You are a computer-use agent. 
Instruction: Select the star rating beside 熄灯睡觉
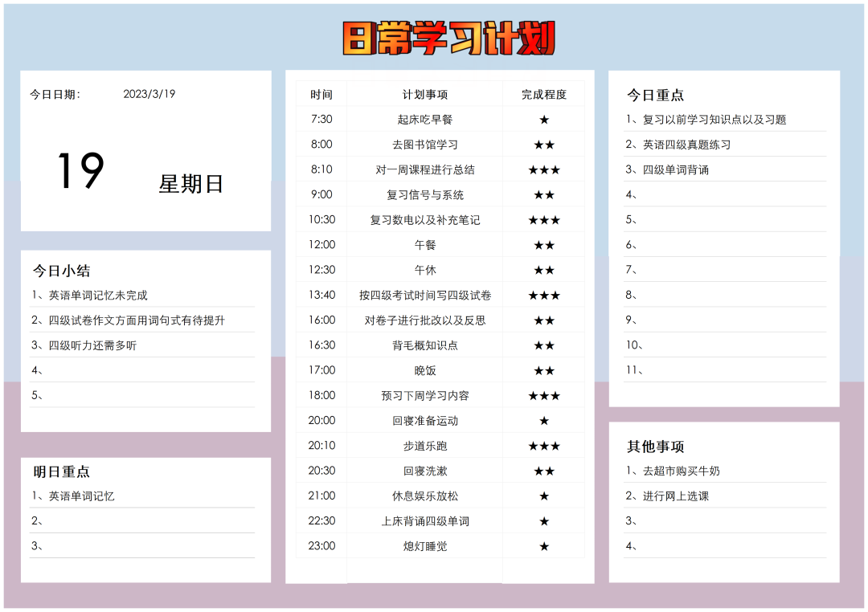tap(544, 546)
